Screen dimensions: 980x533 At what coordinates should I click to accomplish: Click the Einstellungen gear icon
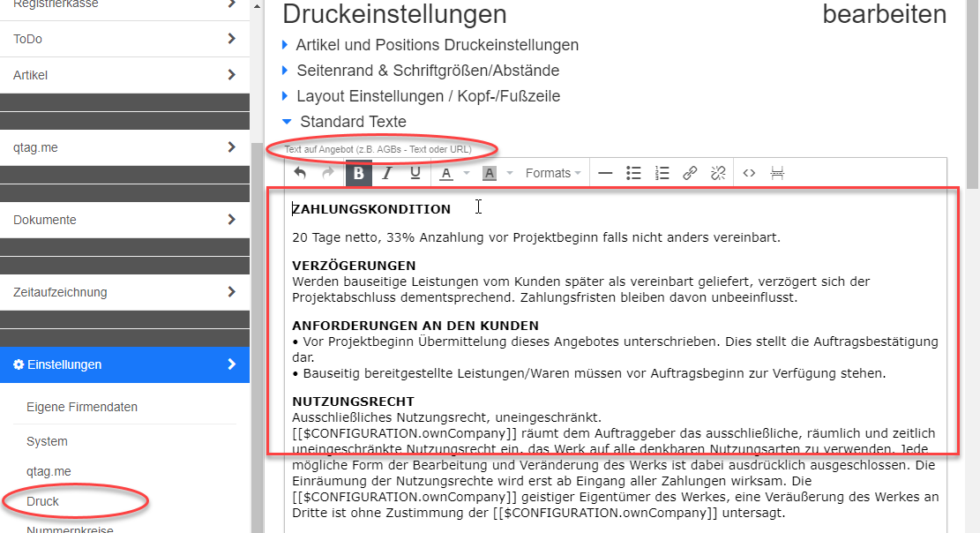coord(19,364)
